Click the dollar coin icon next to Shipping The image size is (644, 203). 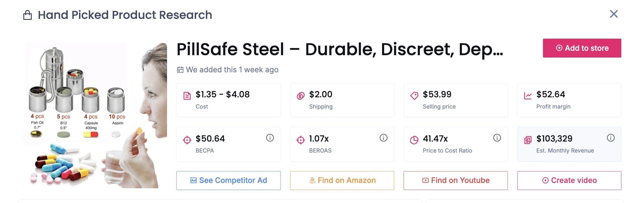tap(300, 95)
